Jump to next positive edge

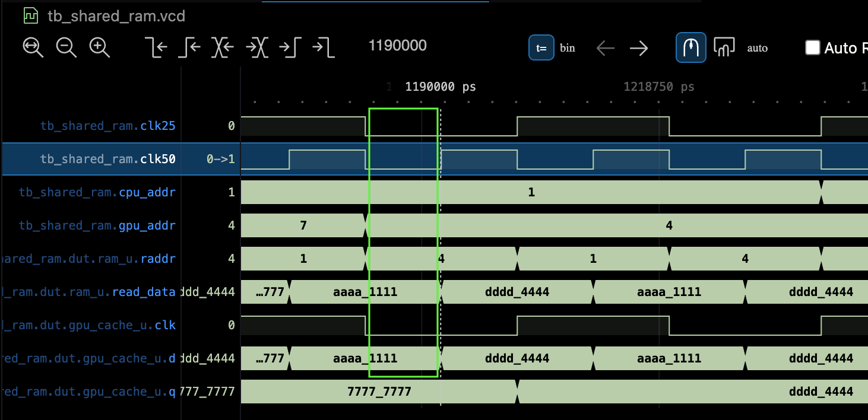click(x=291, y=47)
